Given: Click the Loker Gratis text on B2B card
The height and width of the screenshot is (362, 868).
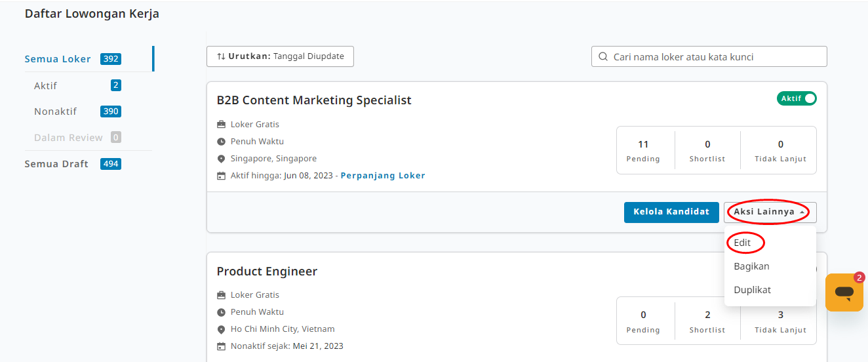Looking at the screenshot, I should tap(255, 125).
